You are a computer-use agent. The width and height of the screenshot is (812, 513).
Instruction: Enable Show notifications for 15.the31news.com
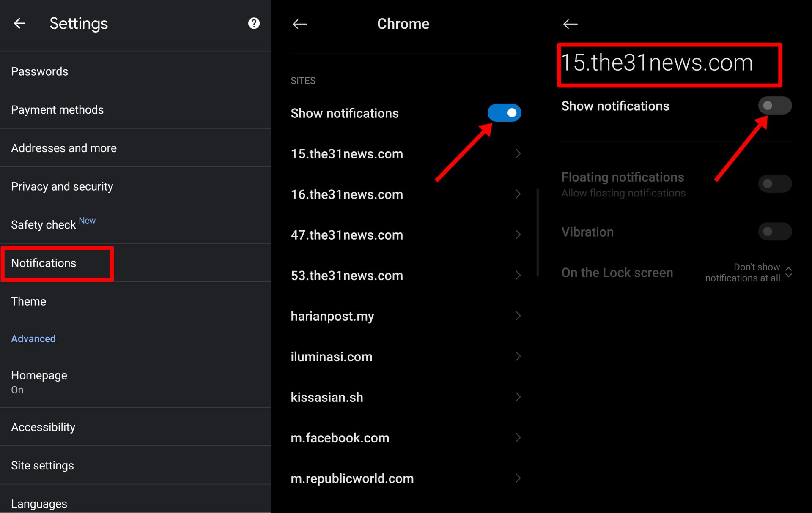[774, 106]
